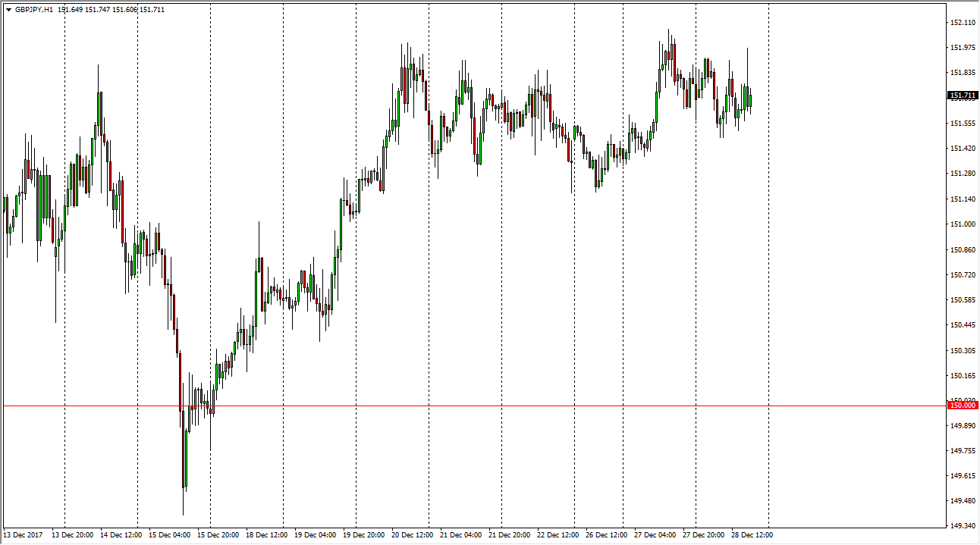This screenshot has width=980, height=545.
Task: Click the last candle at chart's right edge
Action: [x=750, y=100]
